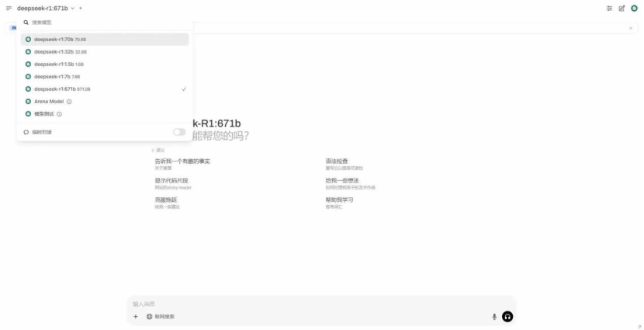This screenshot has height=330, width=644.
Task: Toggle 联网搜索 web search
Action: coord(161,317)
